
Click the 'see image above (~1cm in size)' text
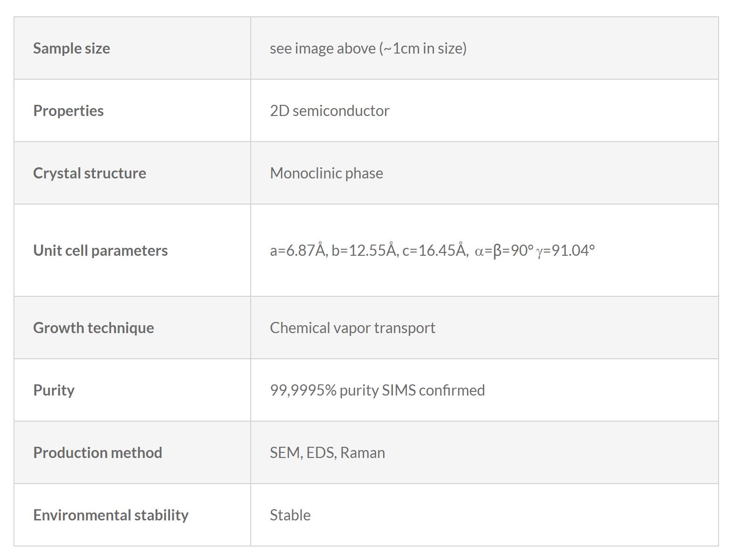point(368,48)
